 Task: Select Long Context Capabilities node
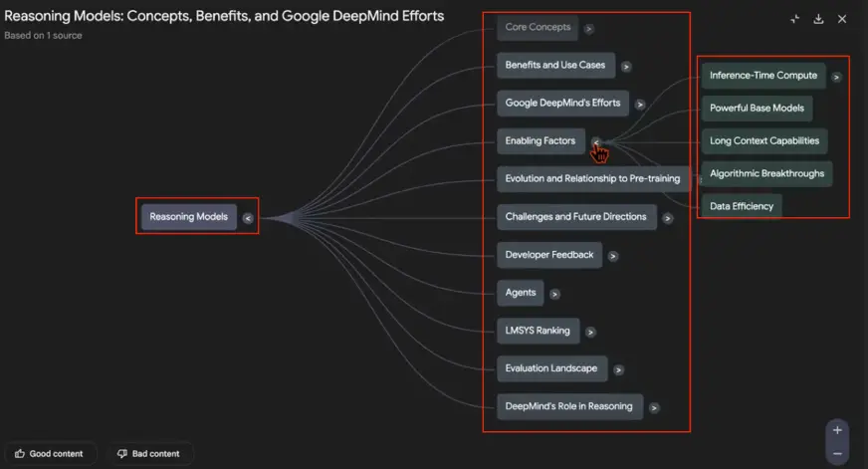[764, 140]
